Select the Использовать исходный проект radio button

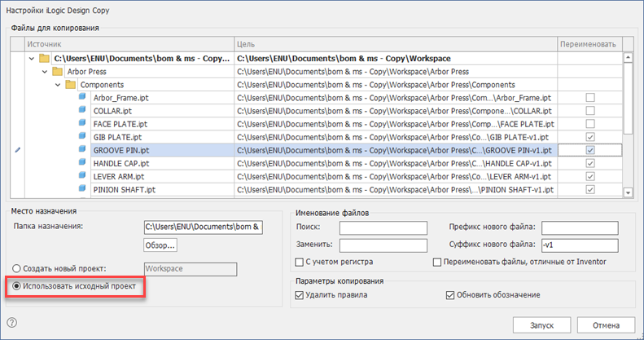coord(17,287)
